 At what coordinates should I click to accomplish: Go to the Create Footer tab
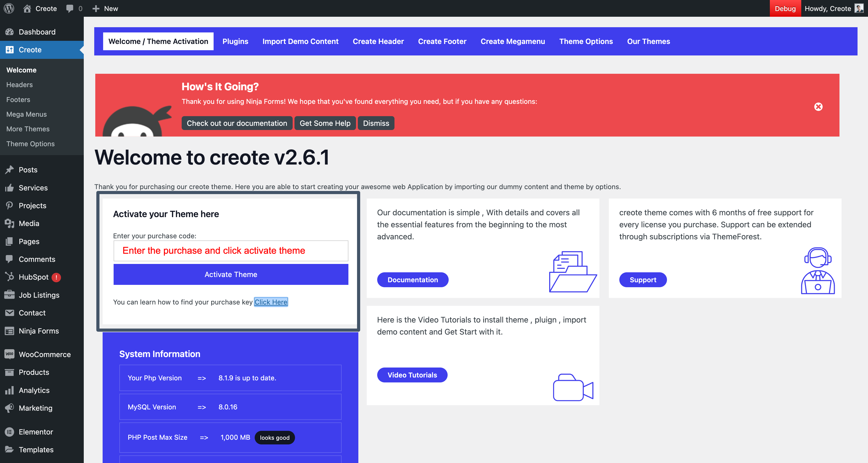(x=442, y=41)
